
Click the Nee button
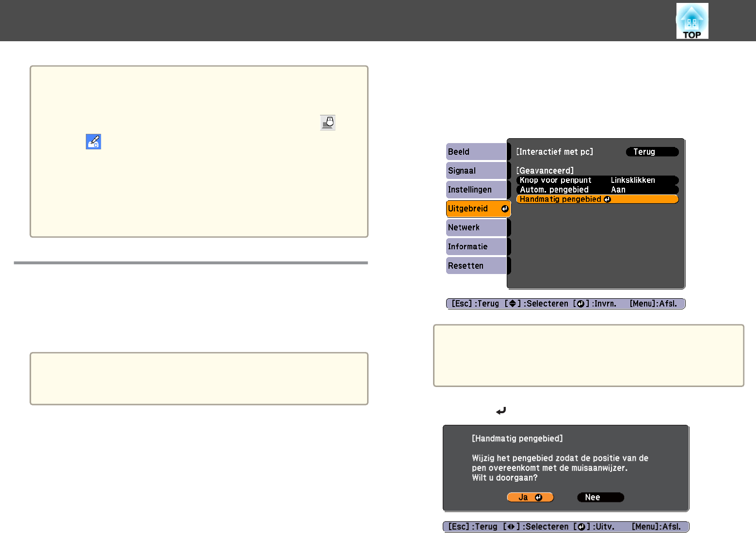click(600, 497)
